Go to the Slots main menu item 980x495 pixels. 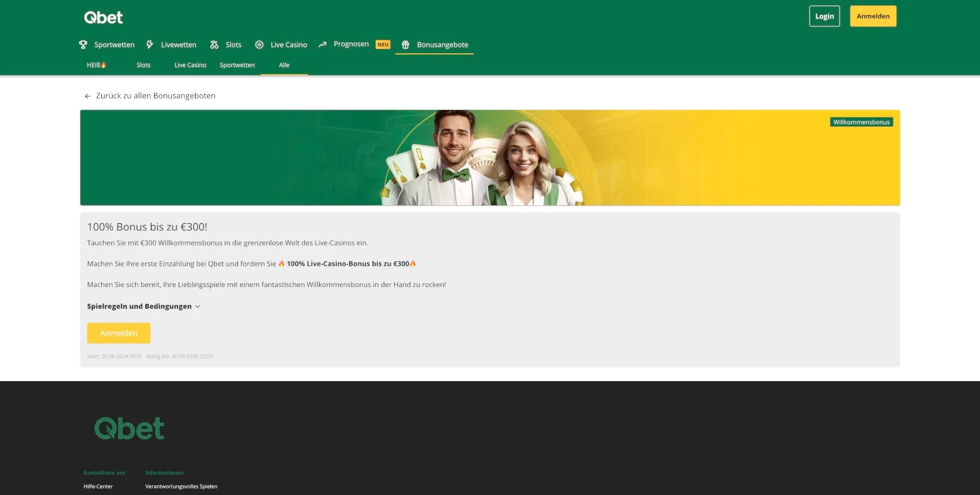pos(234,45)
